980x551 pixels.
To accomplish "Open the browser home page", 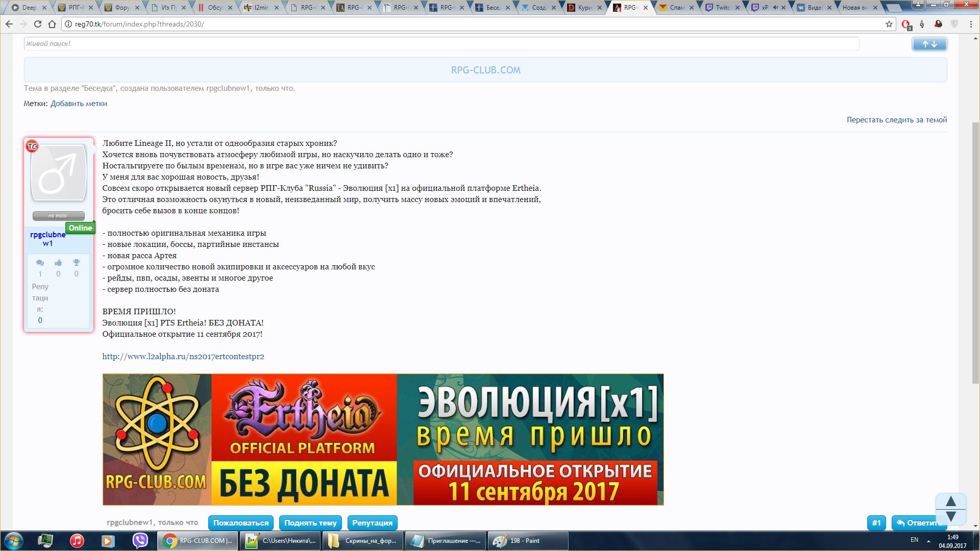I will (52, 24).
